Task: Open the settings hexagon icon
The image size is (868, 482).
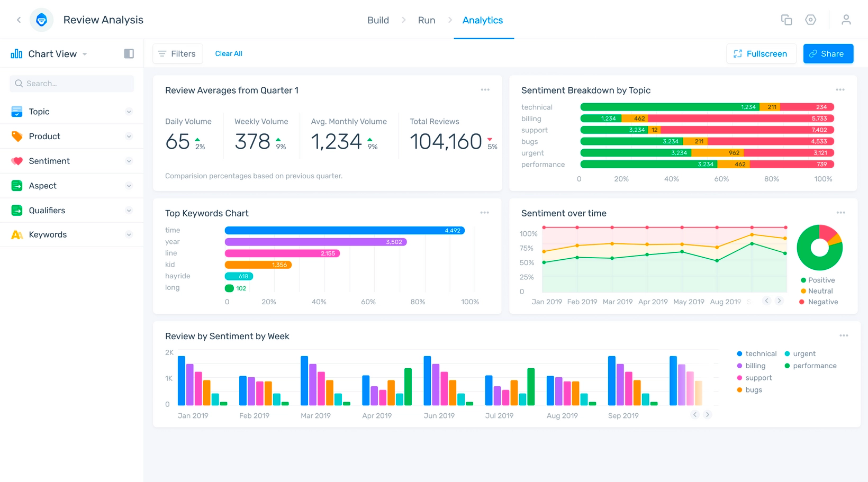Action: pyautogui.click(x=810, y=20)
